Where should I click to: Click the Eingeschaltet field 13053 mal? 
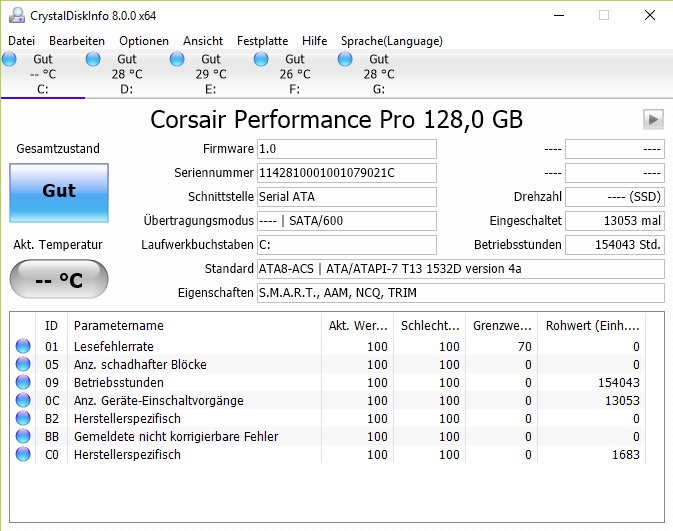(615, 221)
